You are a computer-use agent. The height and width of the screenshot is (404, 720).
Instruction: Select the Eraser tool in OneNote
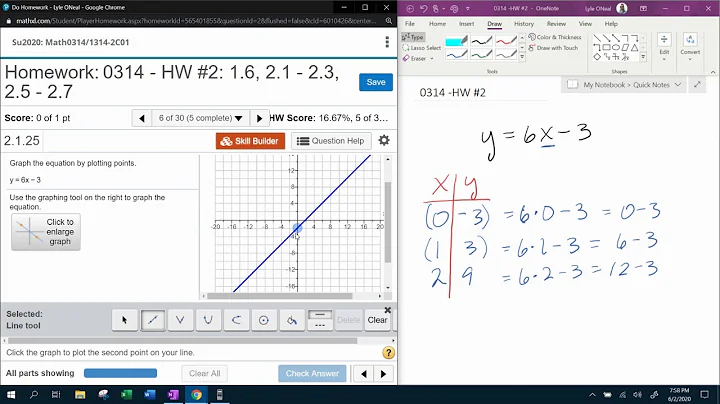pos(415,58)
